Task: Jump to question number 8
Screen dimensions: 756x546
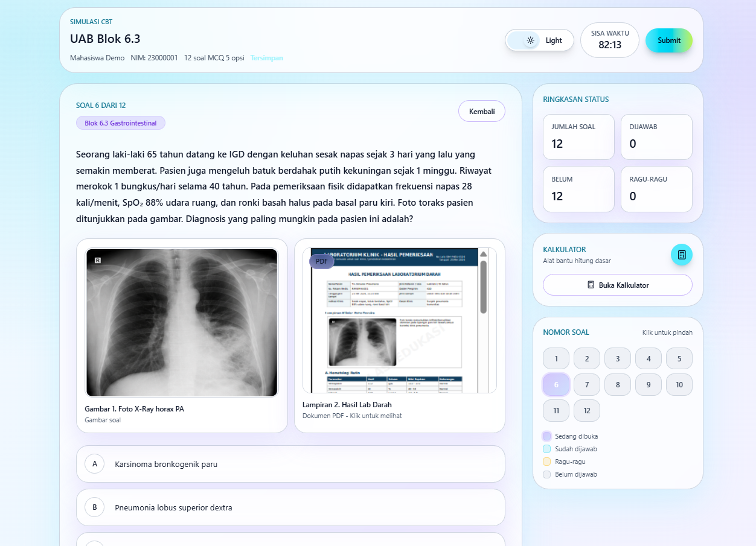Action: [x=618, y=384]
